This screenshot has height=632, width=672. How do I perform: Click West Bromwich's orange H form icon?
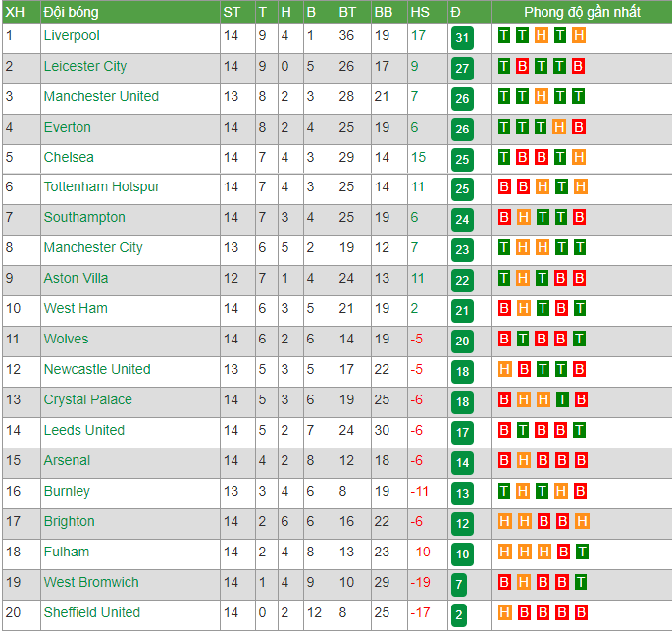coord(523,582)
